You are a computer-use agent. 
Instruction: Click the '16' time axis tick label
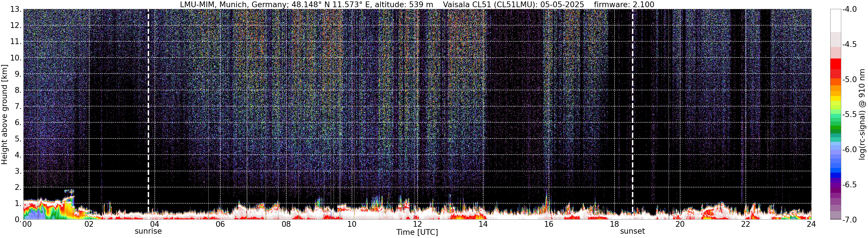pos(548,224)
